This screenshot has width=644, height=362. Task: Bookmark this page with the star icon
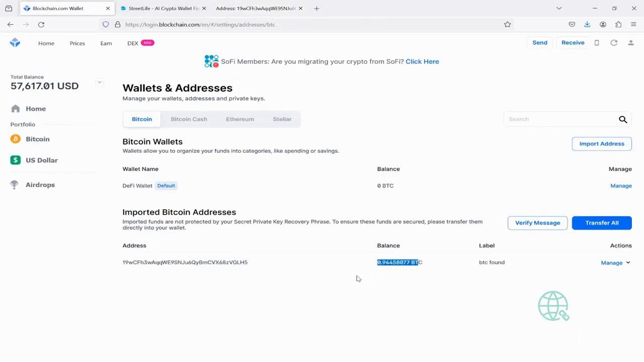[507, 24]
